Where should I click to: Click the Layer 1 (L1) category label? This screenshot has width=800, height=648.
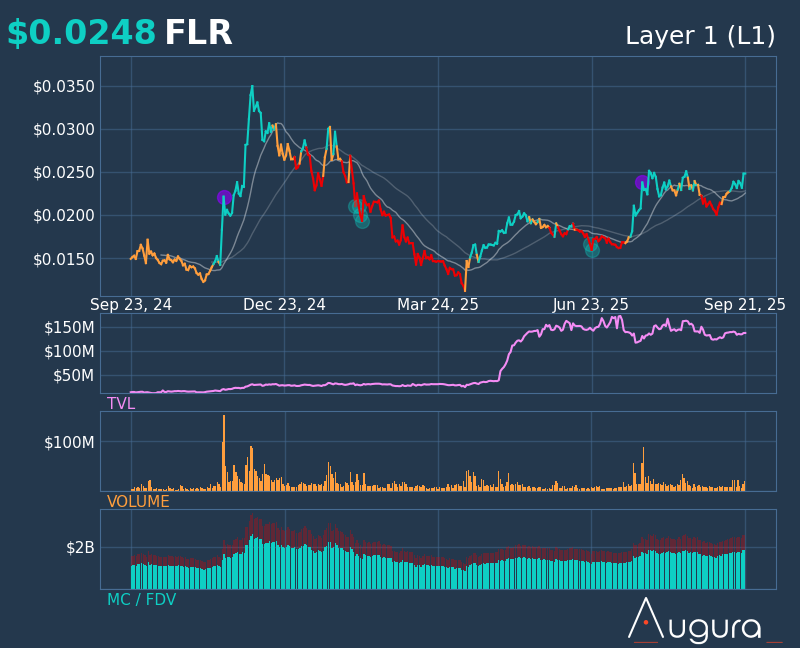pos(700,36)
